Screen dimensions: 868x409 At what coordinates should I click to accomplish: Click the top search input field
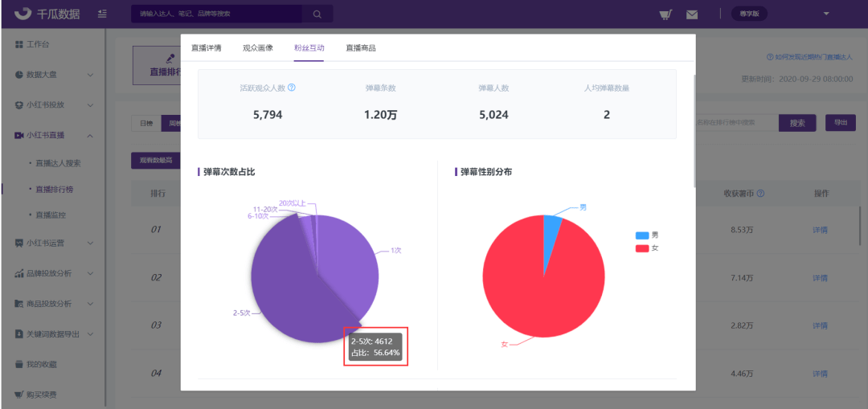(x=217, y=14)
